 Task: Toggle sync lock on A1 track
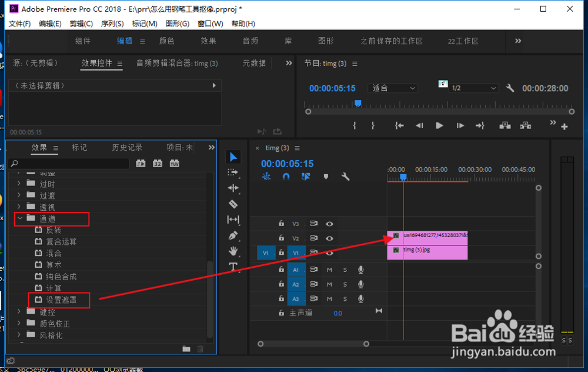click(314, 270)
